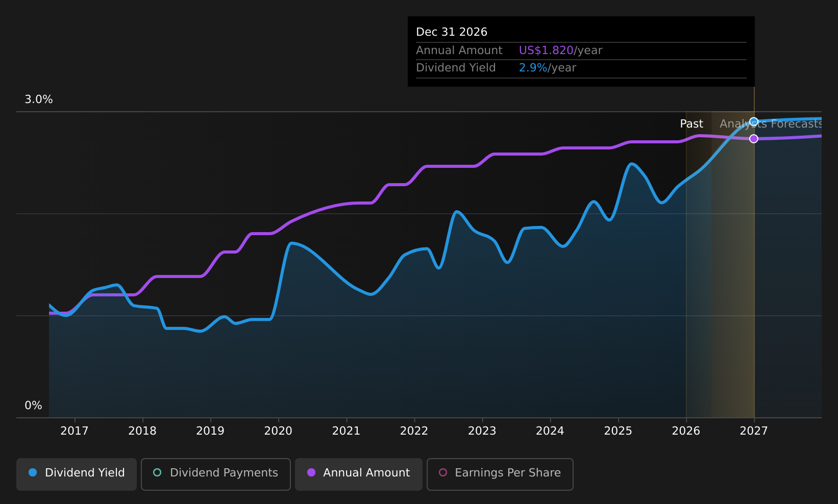Click the blue Dividend Yield data point
Image resolution: width=838 pixels, height=504 pixels.
pyautogui.click(x=754, y=121)
